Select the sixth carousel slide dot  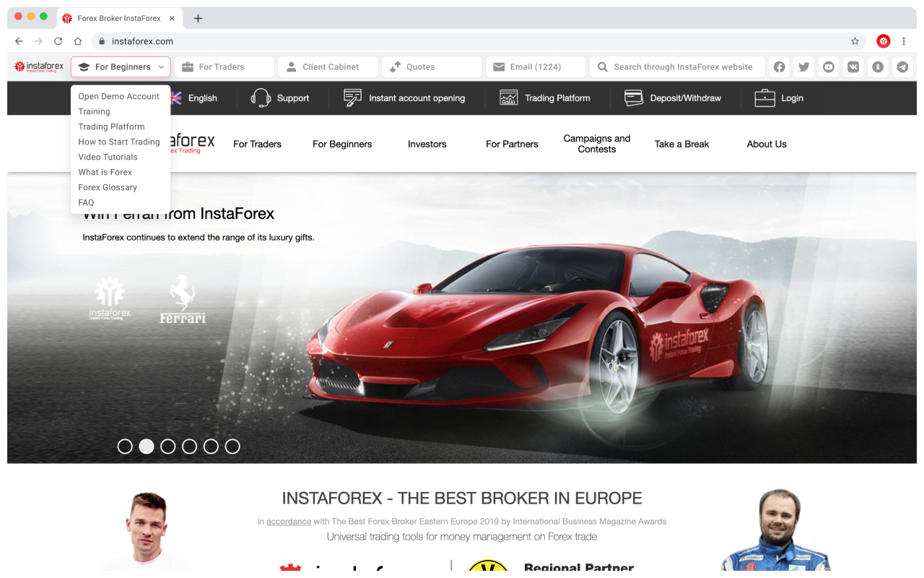point(232,447)
